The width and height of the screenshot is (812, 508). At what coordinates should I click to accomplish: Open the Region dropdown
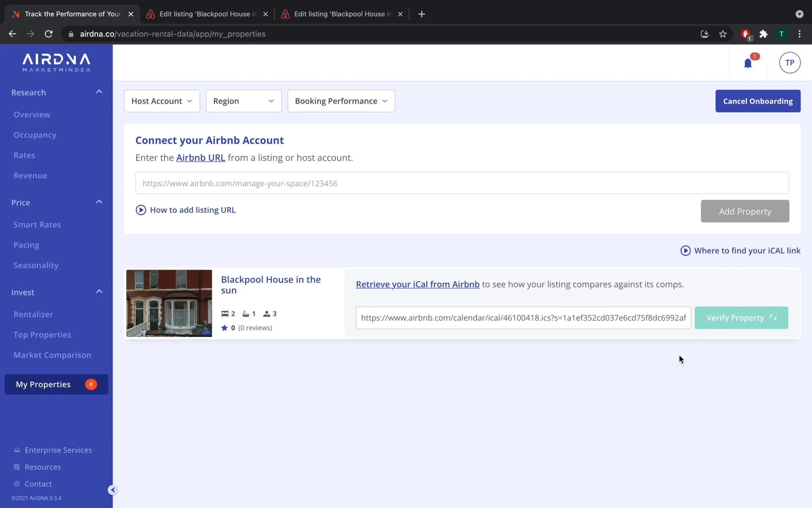[x=244, y=101]
